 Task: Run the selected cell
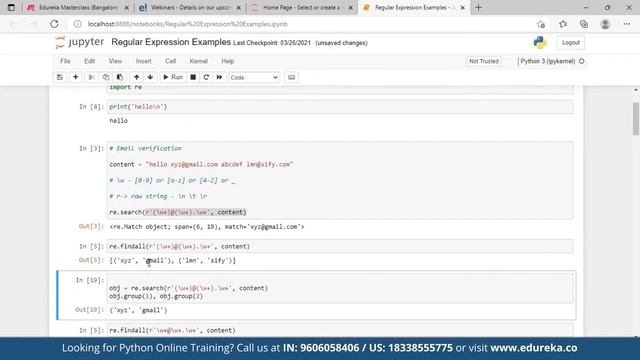click(173, 77)
